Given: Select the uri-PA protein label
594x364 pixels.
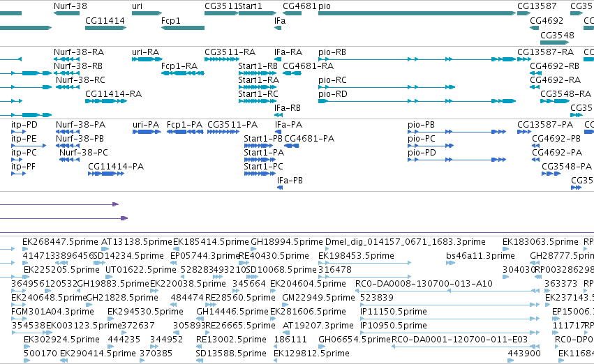Looking at the screenshot, I should [146, 125].
